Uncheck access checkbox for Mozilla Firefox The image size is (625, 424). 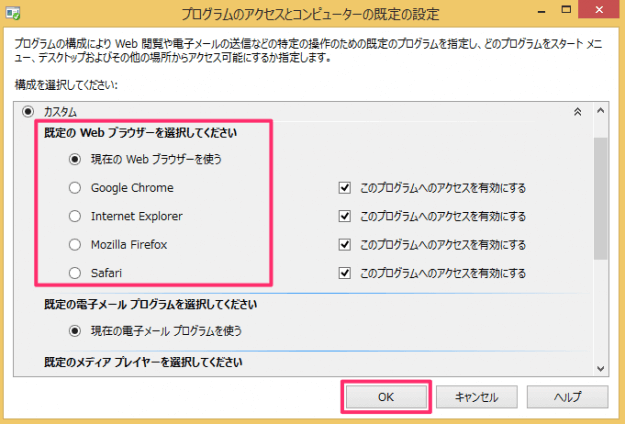[x=345, y=244]
